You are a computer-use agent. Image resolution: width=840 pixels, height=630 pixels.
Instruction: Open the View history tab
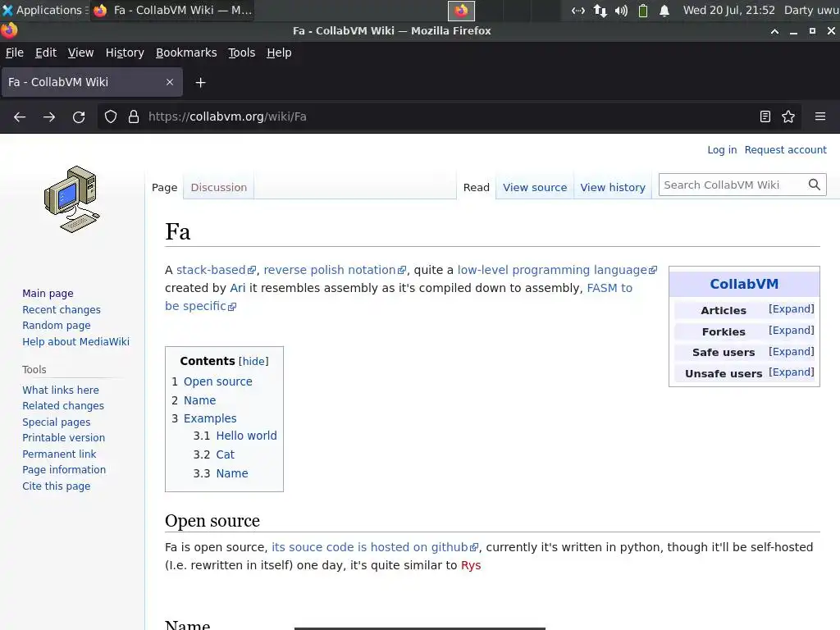tap(613, 188)
